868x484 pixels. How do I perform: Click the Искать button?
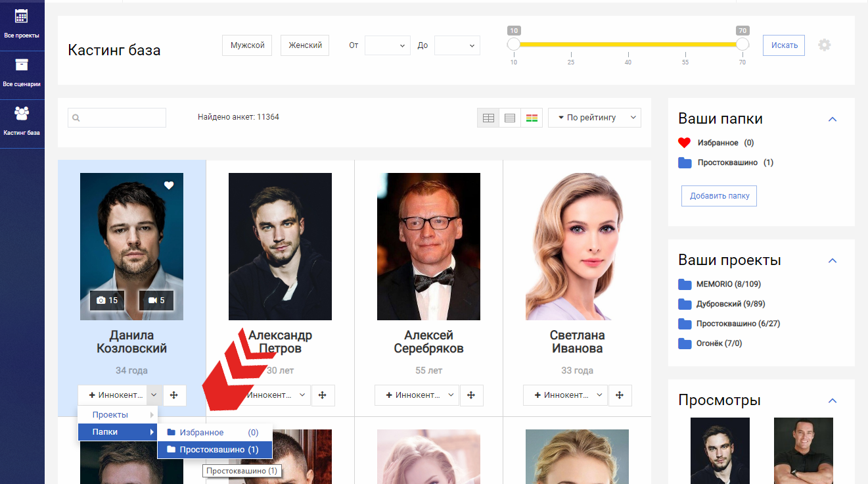[x=784, y=45]
